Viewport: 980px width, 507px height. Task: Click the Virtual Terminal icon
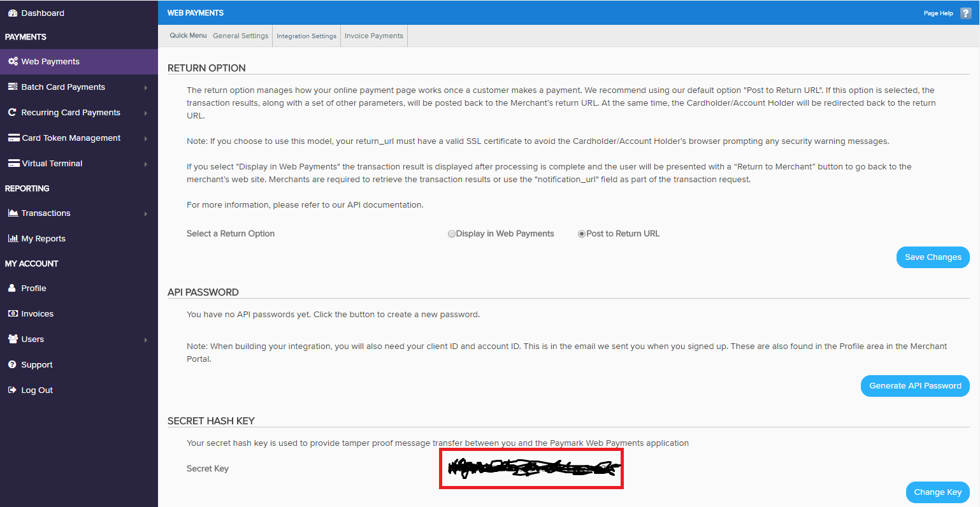click(x=14, y=163)
